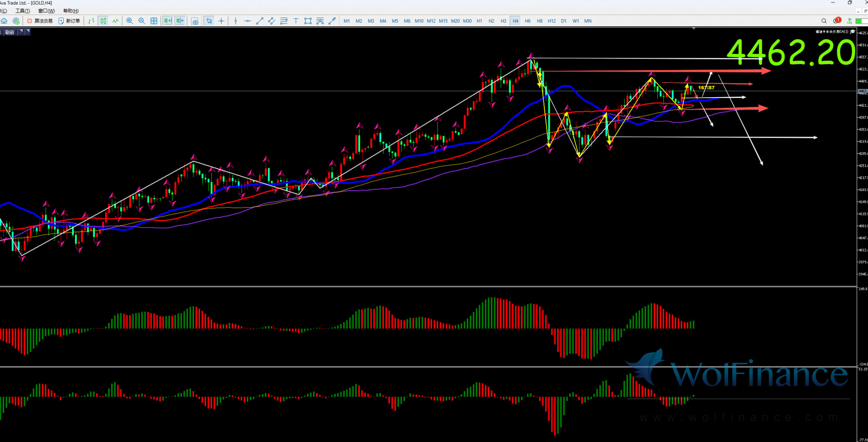Click the 新订单 new order button

coord(70,21)
